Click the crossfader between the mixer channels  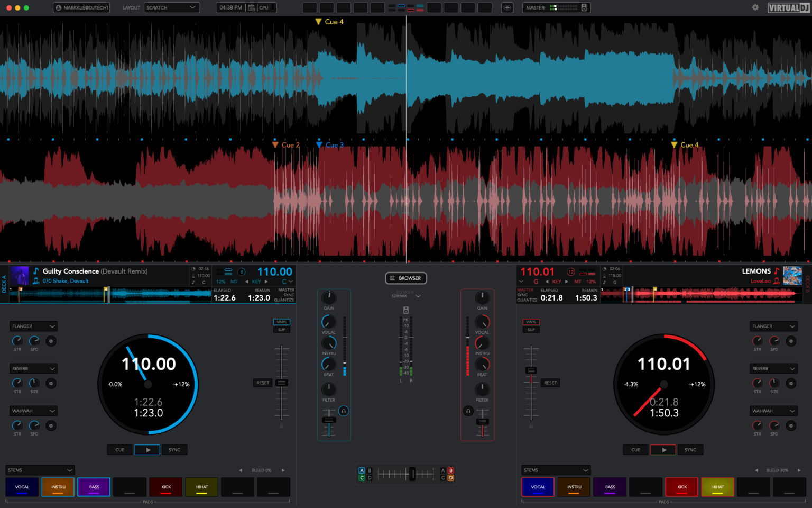pyautogui.click(x=411, y=474)
